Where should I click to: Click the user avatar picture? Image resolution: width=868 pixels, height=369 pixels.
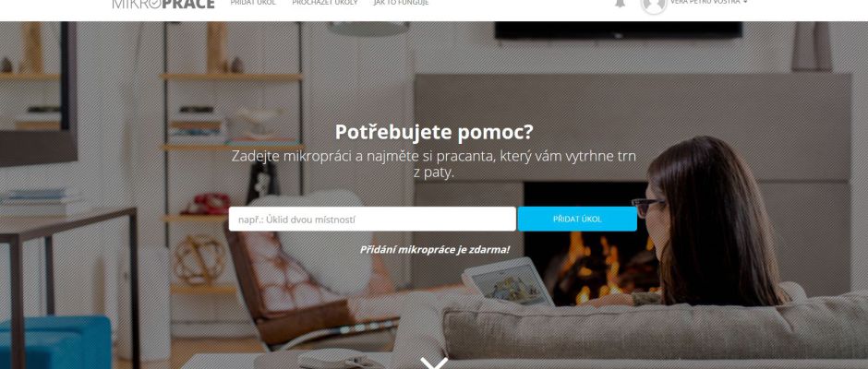pyautogui.click(x=653, y=5)
